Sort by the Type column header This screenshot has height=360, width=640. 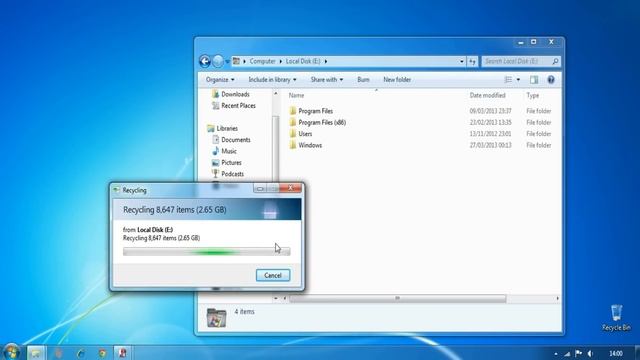click(533, 95)
